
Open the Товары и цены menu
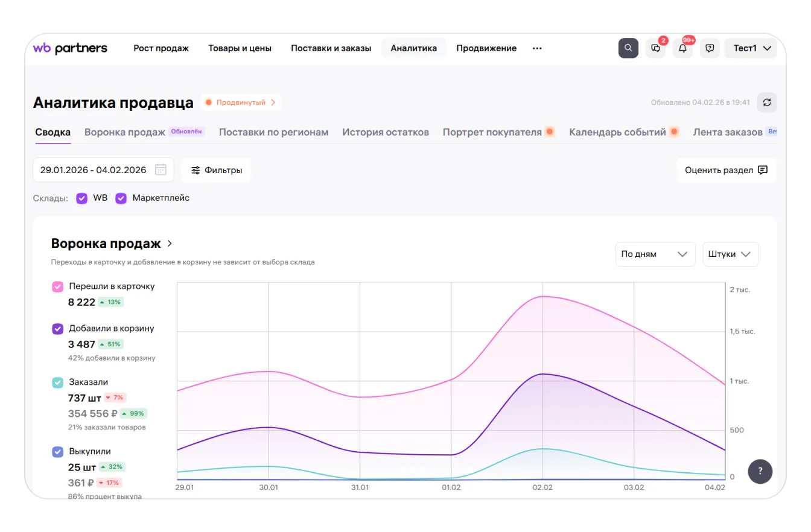coord(240,48)
